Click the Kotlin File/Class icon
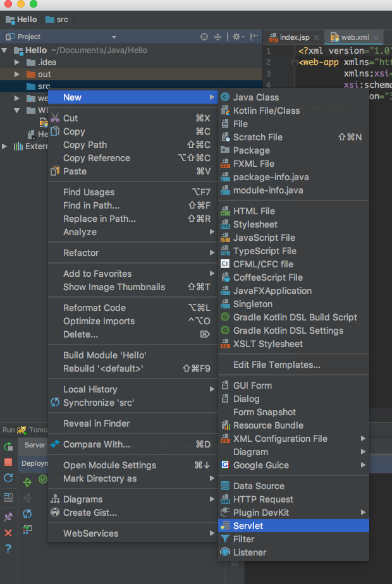Image resolution: width=392 pixels, height=584 pixels. (x=224, y=111)
